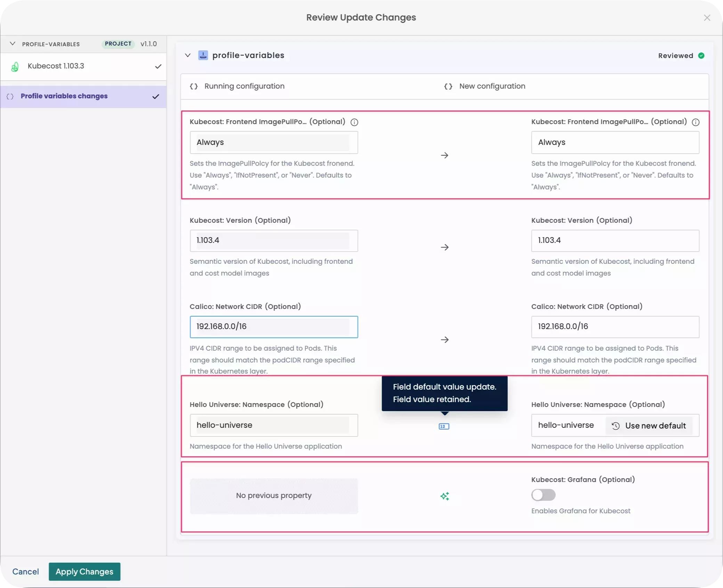Viewport: 723px width, 588px height.
Task: Click info icon in new Frontend ImagePullPolicy
Action: [x=696, y=122]
